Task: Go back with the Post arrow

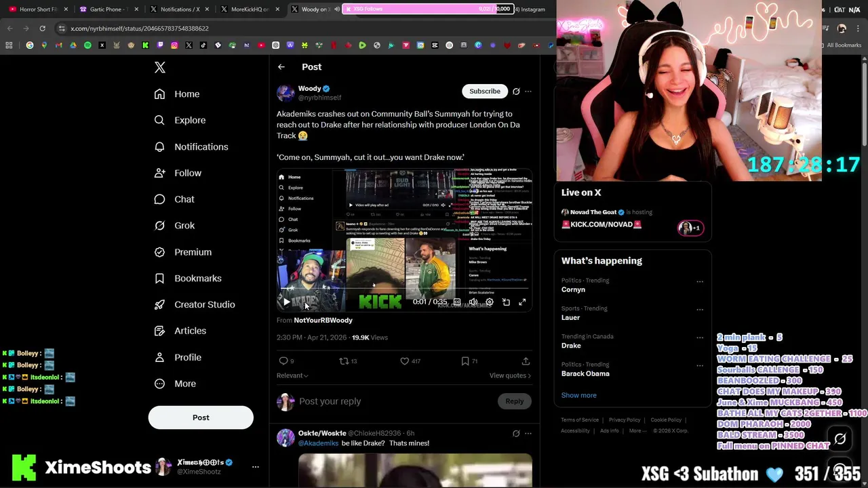Action: click(x=281, y=66)
